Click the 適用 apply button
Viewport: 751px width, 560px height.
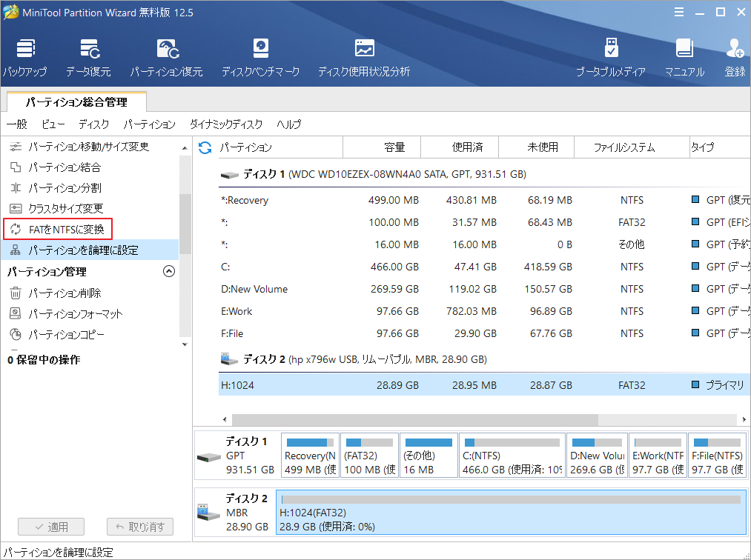tap(51, 527)
